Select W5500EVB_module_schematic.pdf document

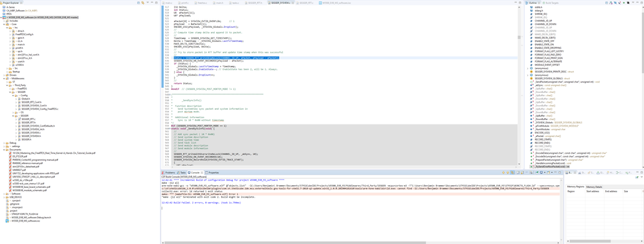[x=30, y=190]
